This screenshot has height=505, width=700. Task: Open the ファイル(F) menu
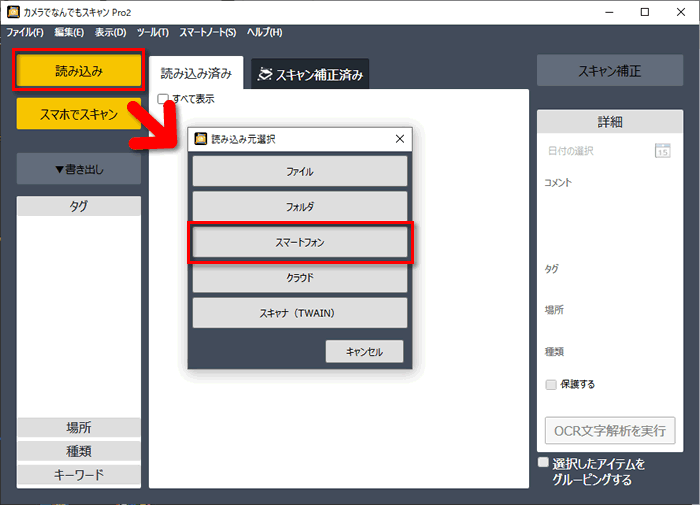pyautogui.click(x=26, y=33)
